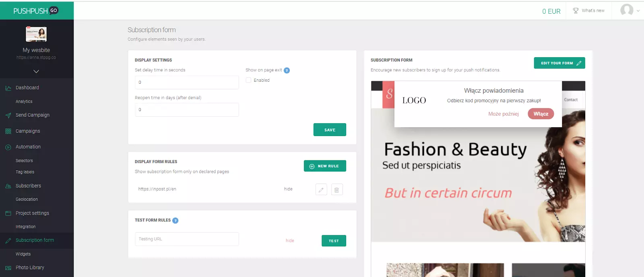Open What's new link
This screenshot has width=644, height=277.
[593, 10]
